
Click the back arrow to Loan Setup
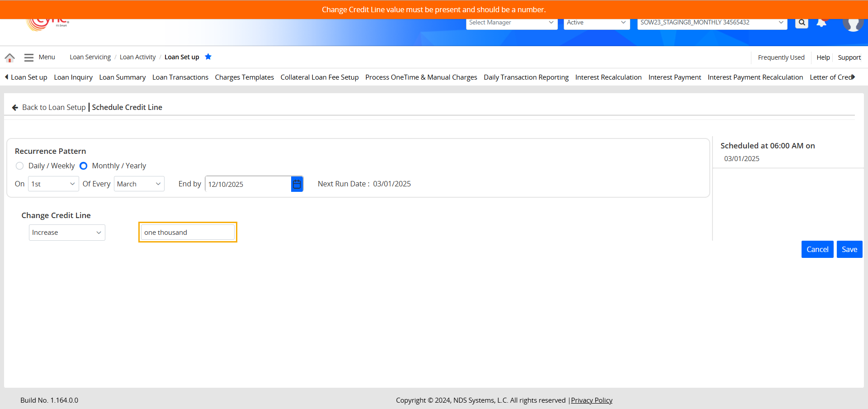[15, 108]
